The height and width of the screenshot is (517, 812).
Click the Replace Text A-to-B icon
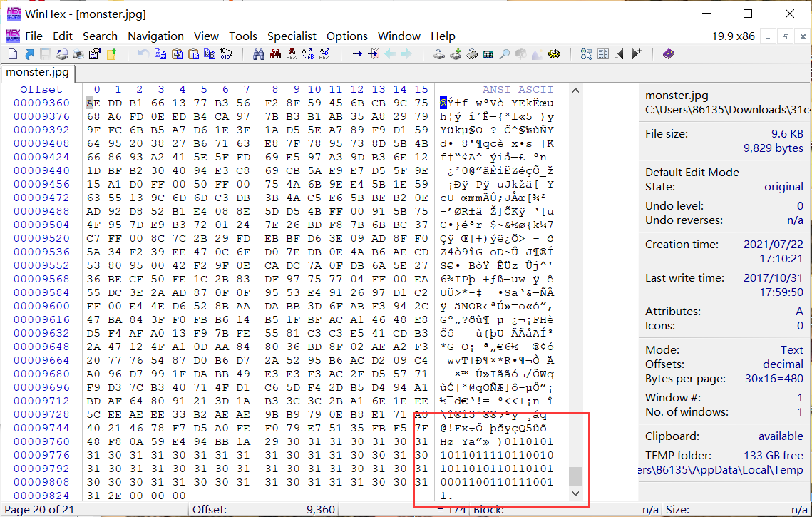308,54
